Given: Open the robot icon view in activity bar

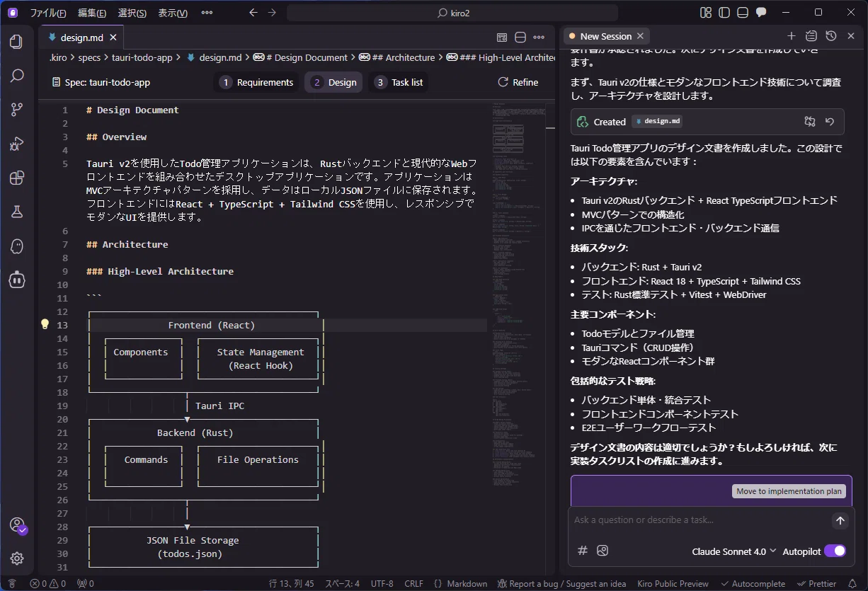Looking at the screenshot, I should click(16, 280).
